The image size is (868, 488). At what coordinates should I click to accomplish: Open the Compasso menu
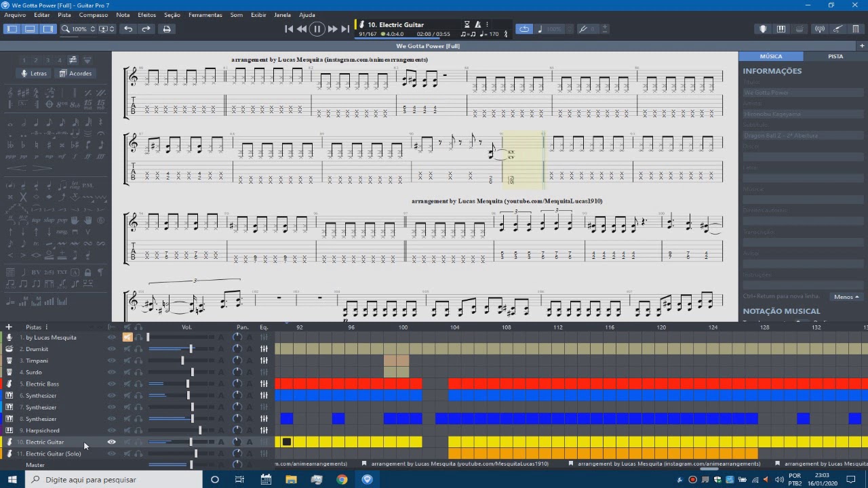tap(93, 15)
